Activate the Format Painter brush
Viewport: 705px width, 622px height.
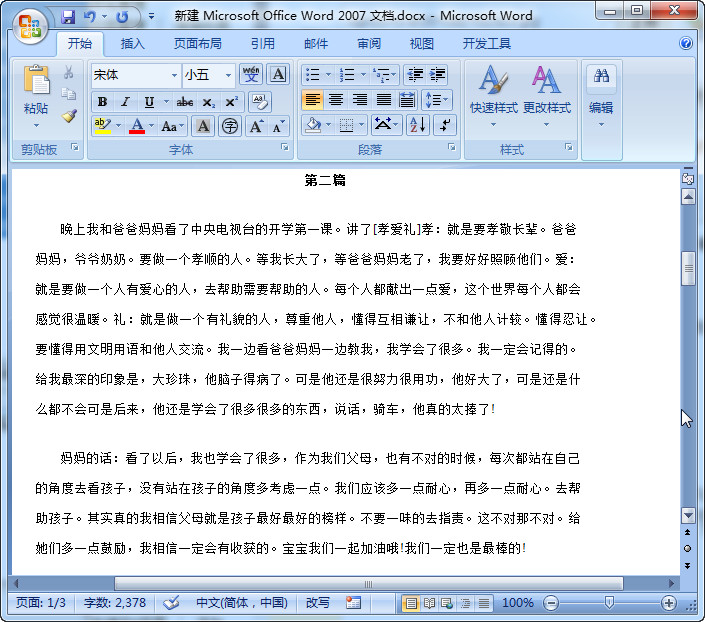68,116
